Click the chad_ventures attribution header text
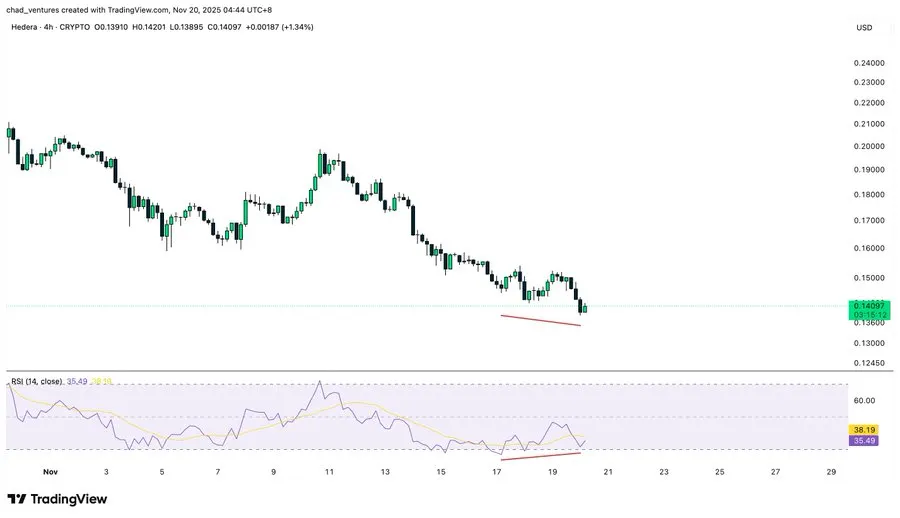 pos(139,10)
